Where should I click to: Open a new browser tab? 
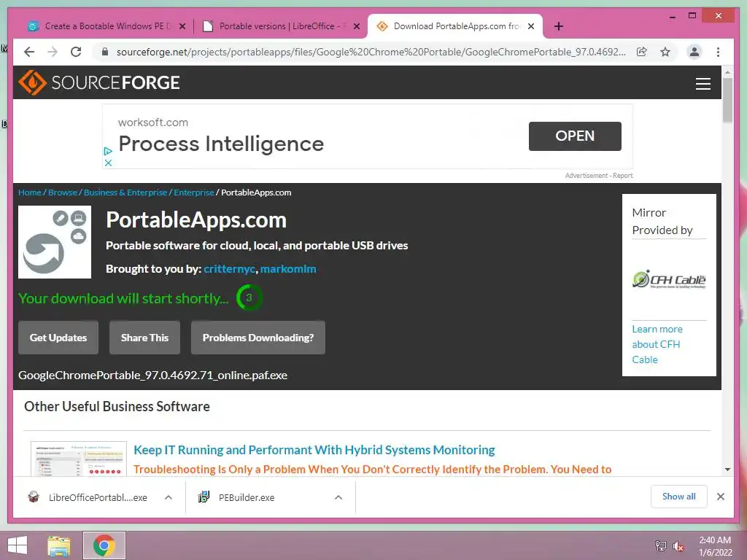(x=559, y=26)
